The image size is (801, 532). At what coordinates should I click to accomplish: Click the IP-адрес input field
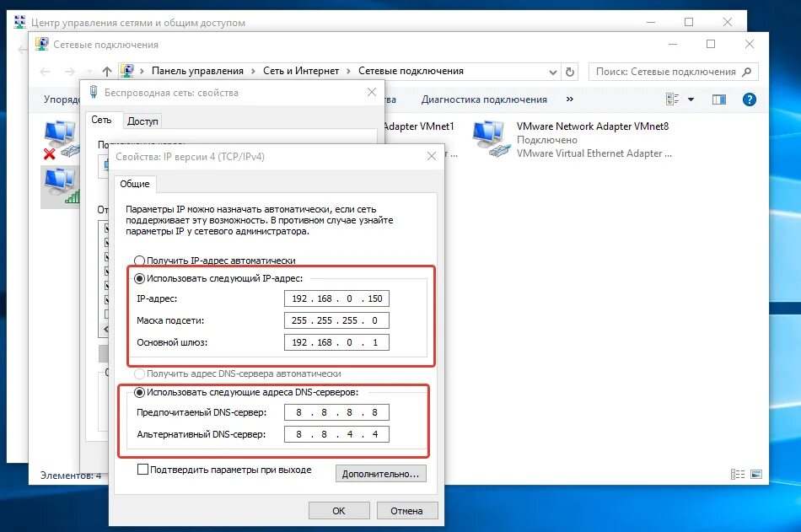pyautogui.click(x=336, y=298)
